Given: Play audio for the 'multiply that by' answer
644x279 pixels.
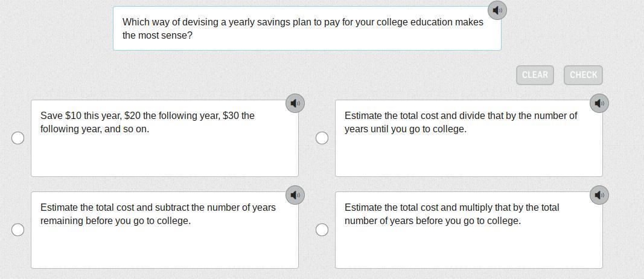Looking at the screenshot, I should [599, 195].
